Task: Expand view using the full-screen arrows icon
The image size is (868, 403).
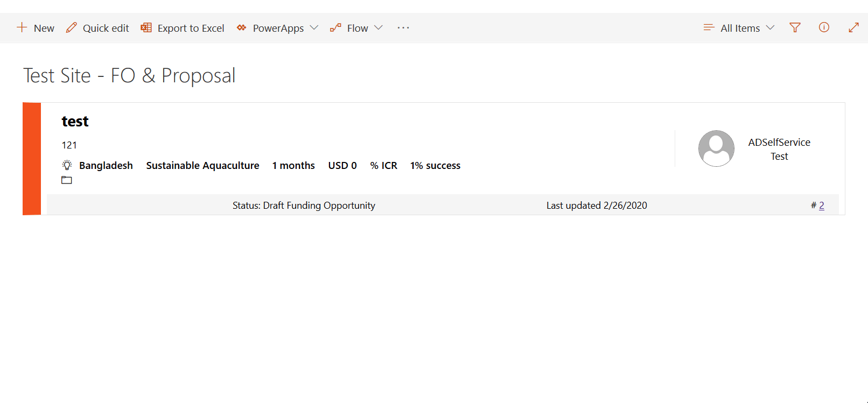Action: coord(852,27)
